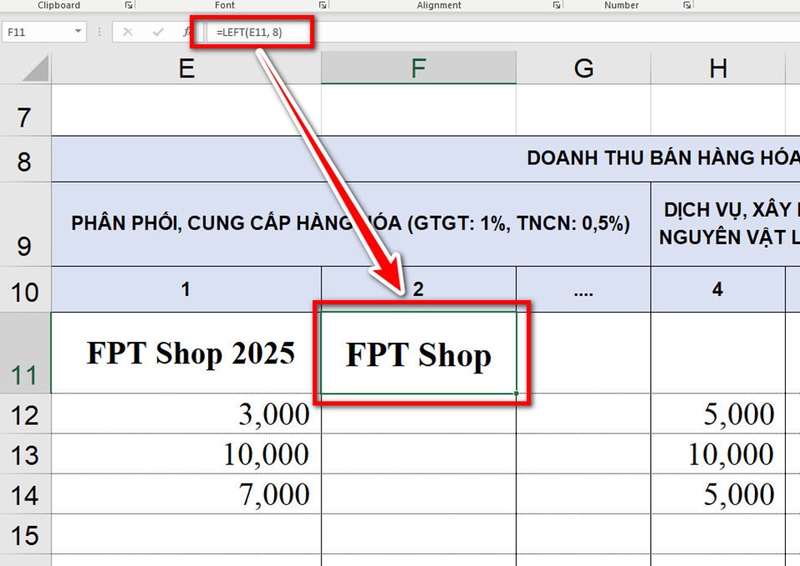Select row 7 header
The image size is (800, 566).
[25, 110]
